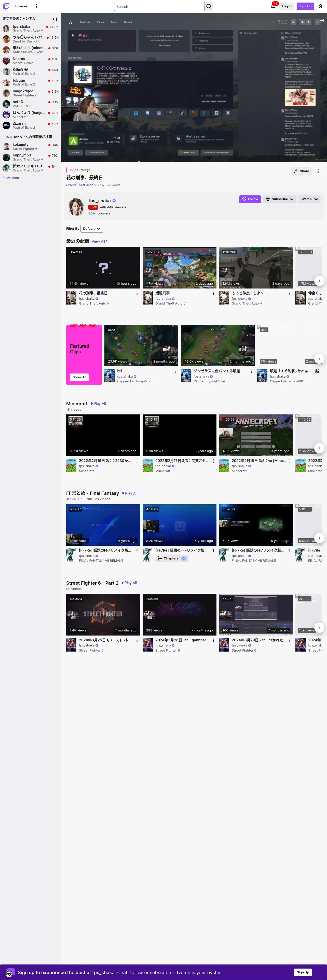Image resolution: width=327 pixels, height=980 pixels.
Task: Open options for ジンゼラスに台パンする釈迦 clip
Action: (252, 371)
